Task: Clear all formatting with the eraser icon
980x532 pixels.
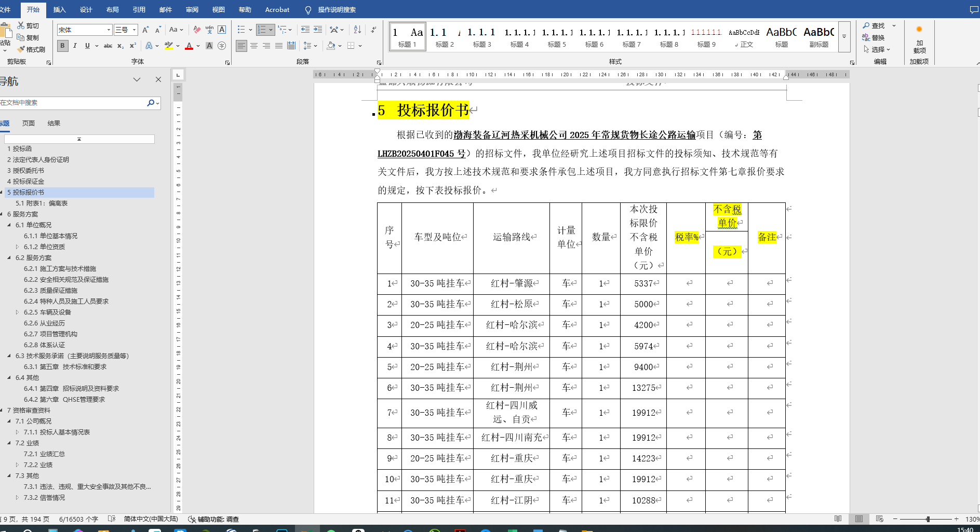Action: click(x=197, y=30)
